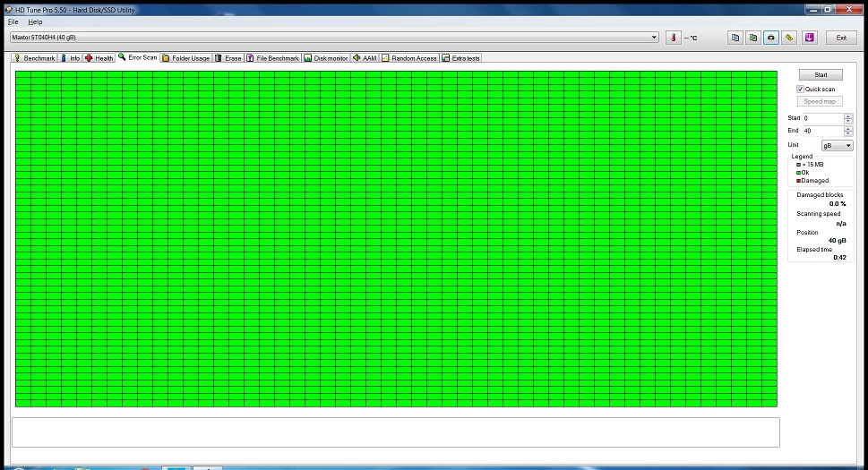Click the Disk monitor chart icon
Image resolution: width=868 pixels, height=470 pixels.
tap(308, 58)
